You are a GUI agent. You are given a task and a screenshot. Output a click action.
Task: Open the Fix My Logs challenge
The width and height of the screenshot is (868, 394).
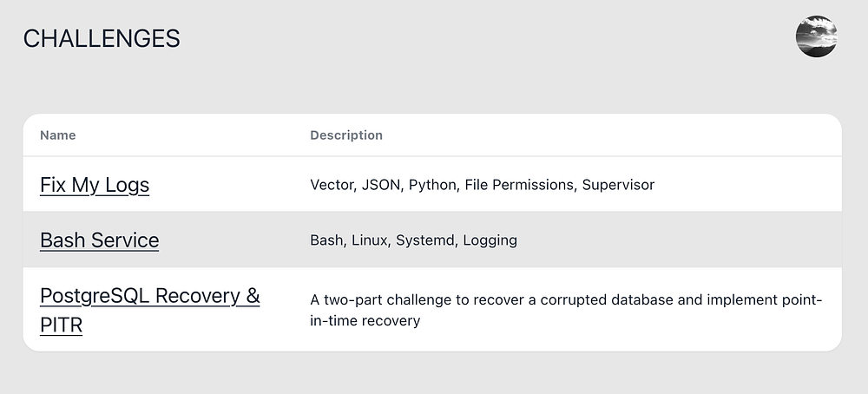(x=95, y=185)
